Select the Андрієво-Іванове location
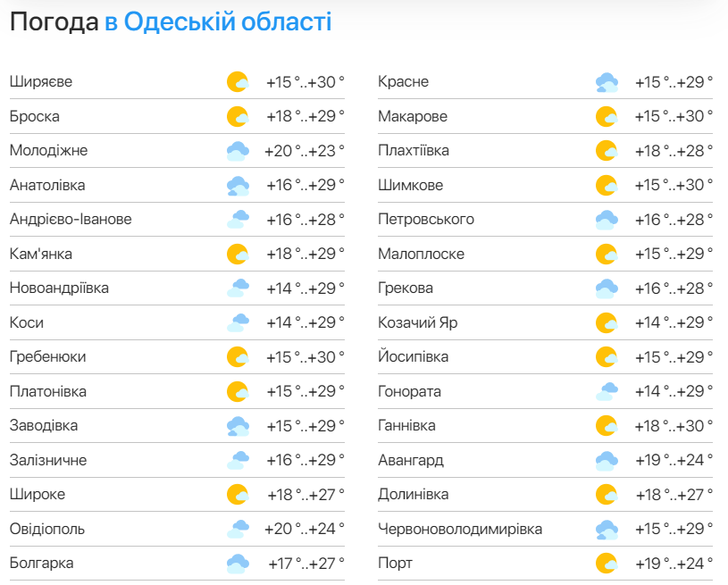 (71, 220)
